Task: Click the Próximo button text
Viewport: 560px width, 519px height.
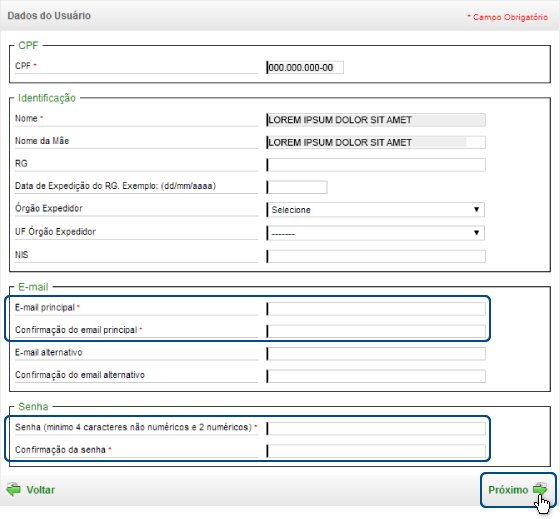Action: point(508,490)
